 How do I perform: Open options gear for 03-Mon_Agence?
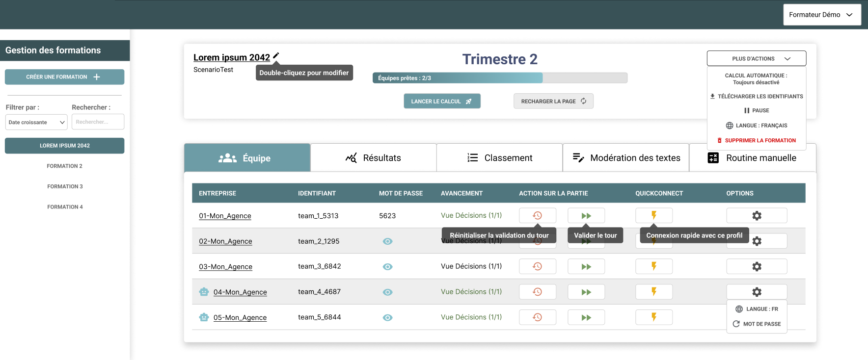[757, 266]
